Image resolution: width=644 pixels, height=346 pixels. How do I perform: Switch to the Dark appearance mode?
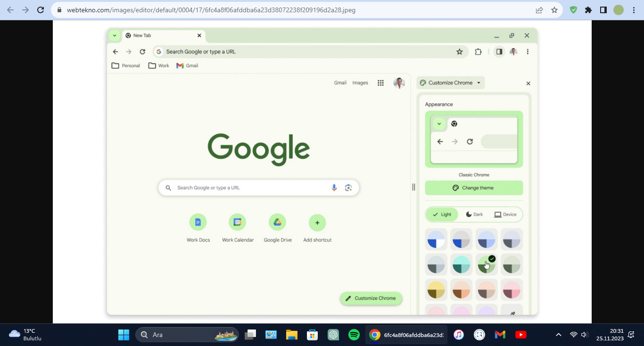coord(474,214)
